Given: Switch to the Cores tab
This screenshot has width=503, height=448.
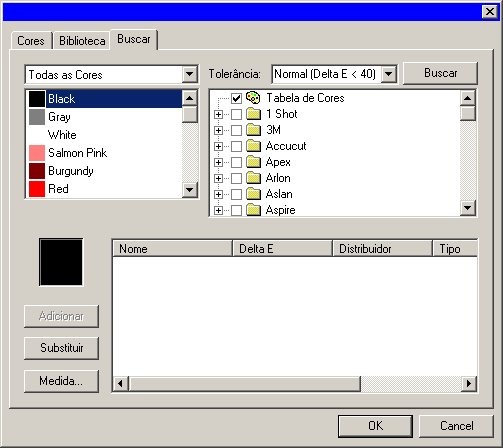Looking at the screenshot, I should [x=31, y=41].
